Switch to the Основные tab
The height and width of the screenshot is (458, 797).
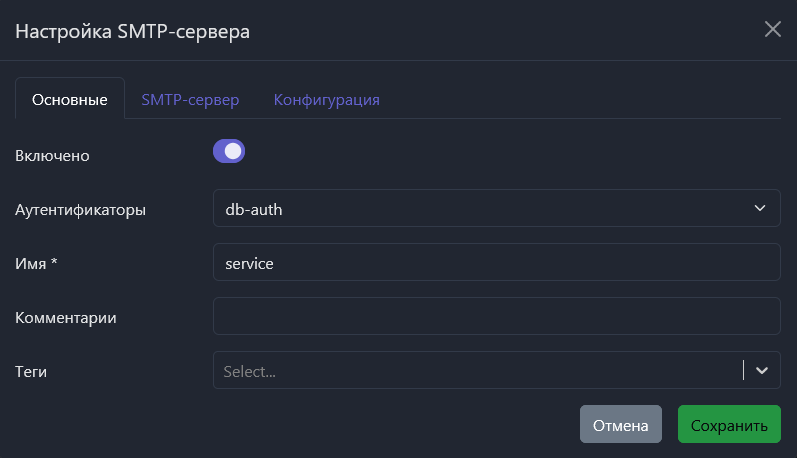click(70, 100)
